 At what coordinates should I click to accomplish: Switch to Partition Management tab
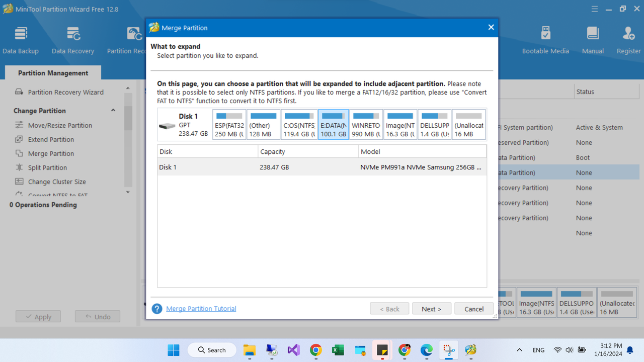coord(53,73)
